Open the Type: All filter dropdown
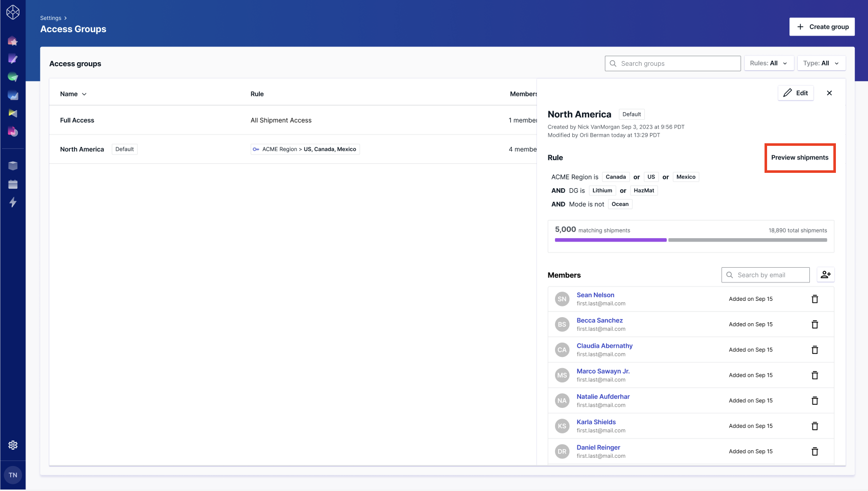The image size is (868, 491). point(821,63)
